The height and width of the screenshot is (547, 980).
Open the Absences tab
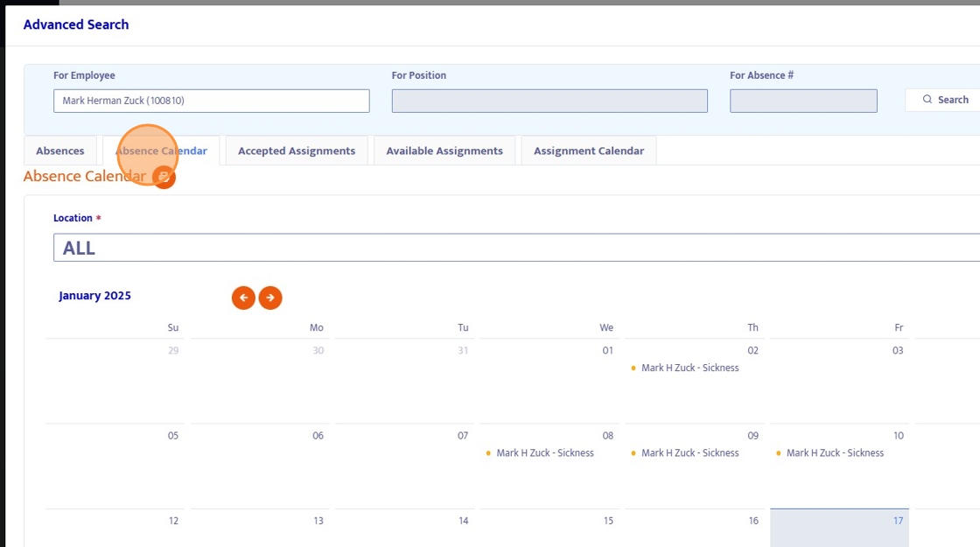[x=60, y=151]
